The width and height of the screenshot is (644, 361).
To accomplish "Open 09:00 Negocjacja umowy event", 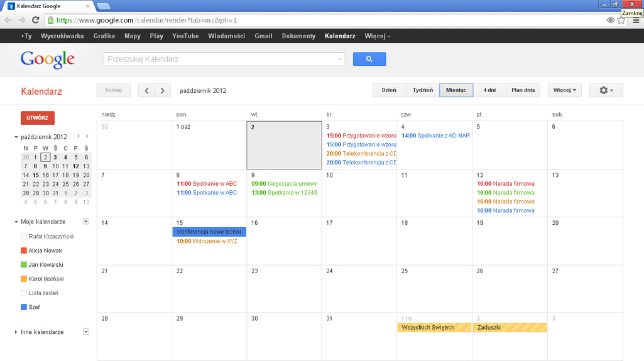I will tap(284, 184).
